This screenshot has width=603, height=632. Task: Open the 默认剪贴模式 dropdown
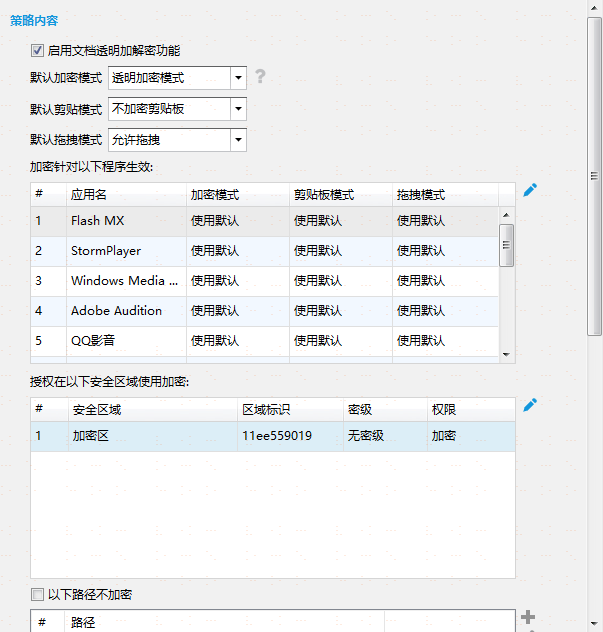pos(238,109)
